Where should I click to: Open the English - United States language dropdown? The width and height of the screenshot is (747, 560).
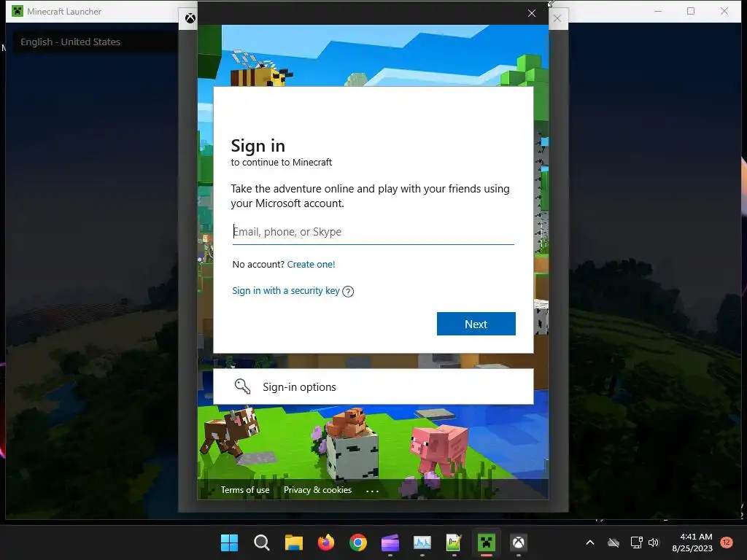(x=96, y=42)
